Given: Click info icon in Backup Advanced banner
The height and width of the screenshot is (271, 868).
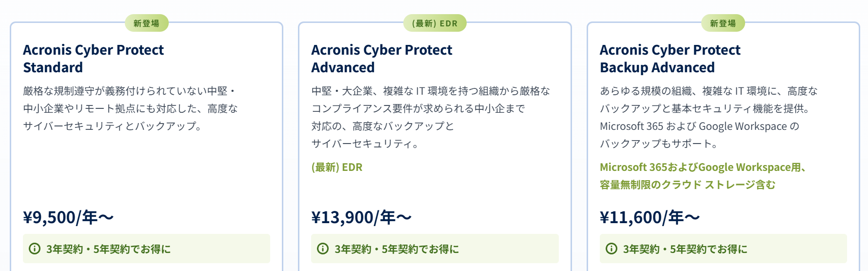Looking at the screenshot, I should coord(612,249).
